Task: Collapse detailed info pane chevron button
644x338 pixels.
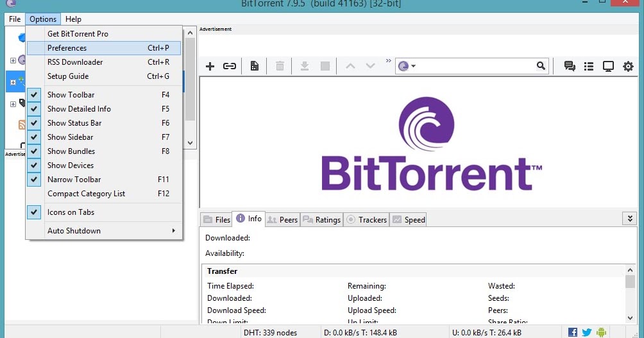Action: click(x=630, y=219)
